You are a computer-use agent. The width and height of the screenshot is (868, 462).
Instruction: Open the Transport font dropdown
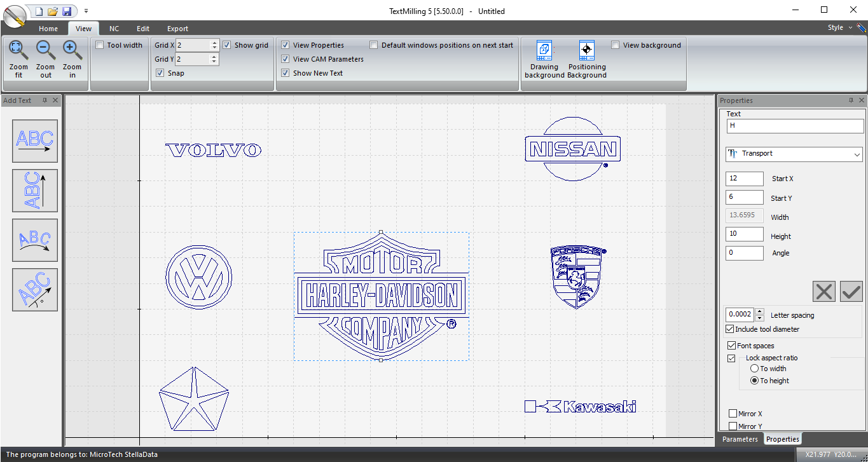click(x=794, y=154)
